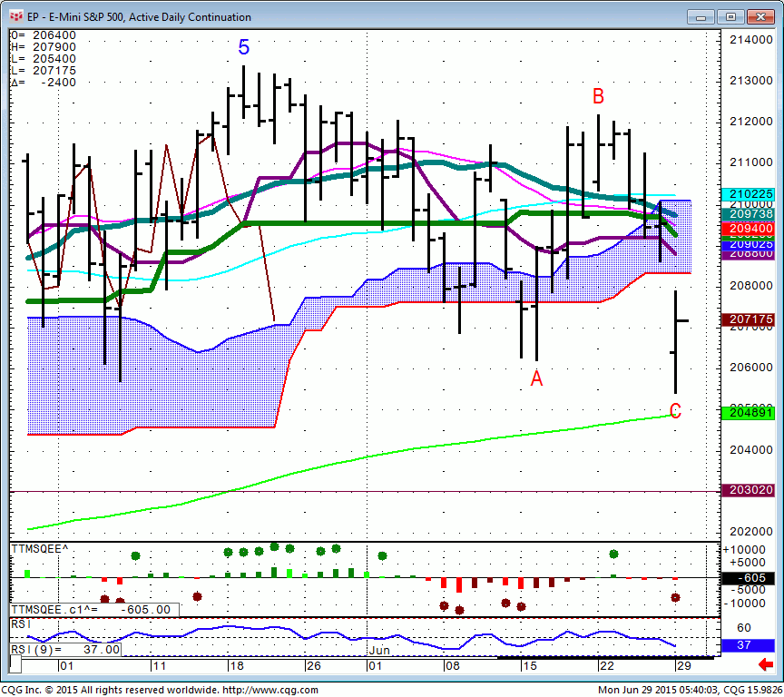
Task: Click the TTMSQEE.c1^= -605.00 value box
Action: [94, 610]
